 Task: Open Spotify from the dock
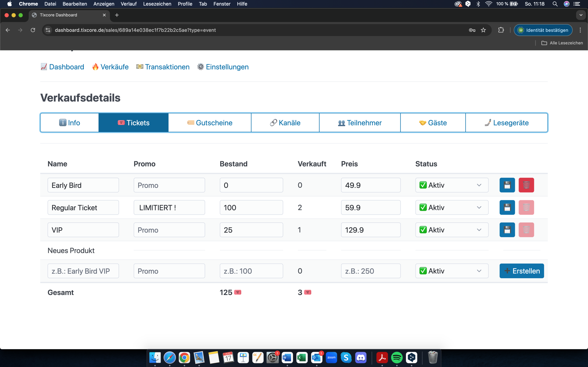tap(397, 358)
